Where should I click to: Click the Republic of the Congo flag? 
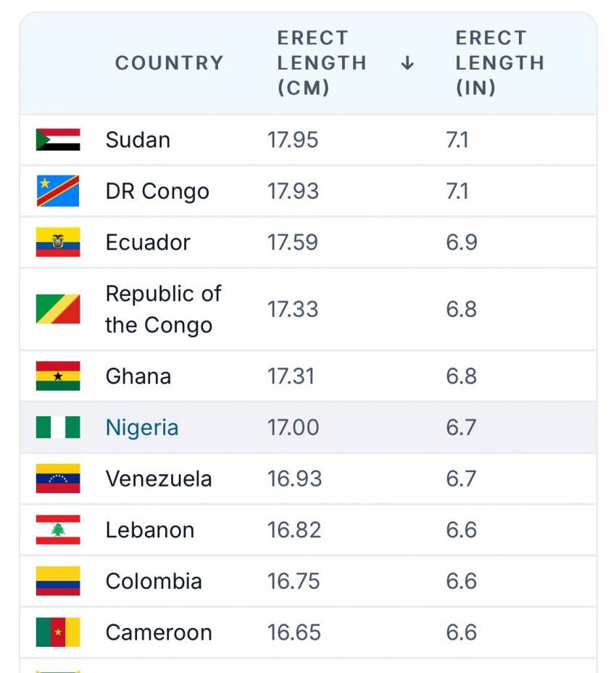pyautogui.click(x=58, y=309)
